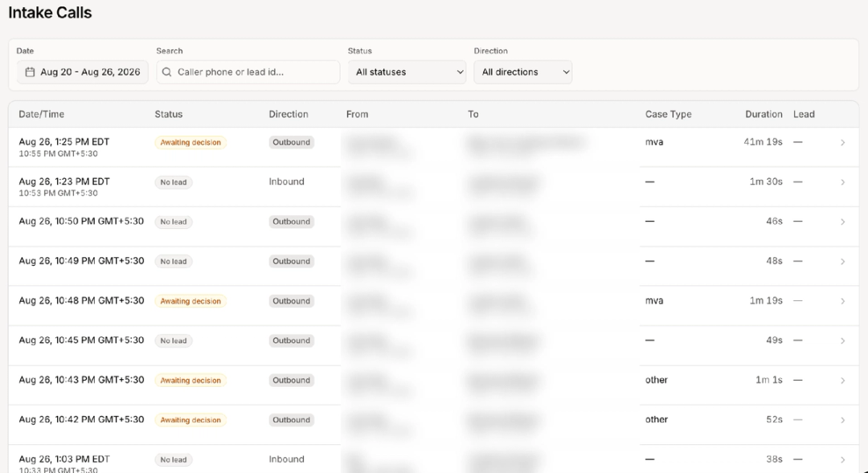Open the 10:49 PM call row chevron
This screenshot has width=868, height=473.
point(842,262)
